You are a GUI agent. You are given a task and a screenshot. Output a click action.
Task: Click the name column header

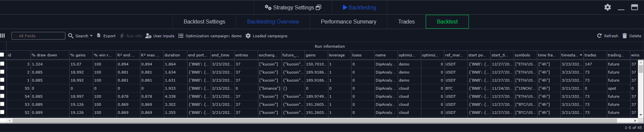point(386,55)
